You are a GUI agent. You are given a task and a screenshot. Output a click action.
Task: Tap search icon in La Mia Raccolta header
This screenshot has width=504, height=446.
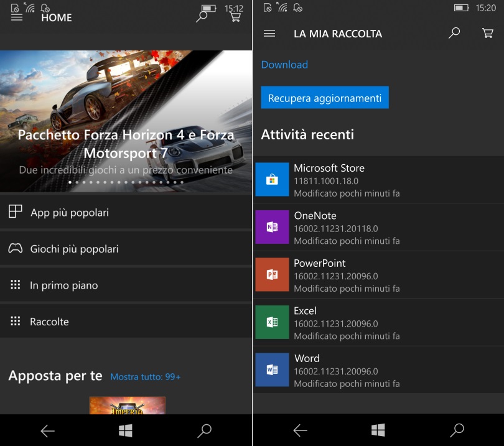click(454, 33)
